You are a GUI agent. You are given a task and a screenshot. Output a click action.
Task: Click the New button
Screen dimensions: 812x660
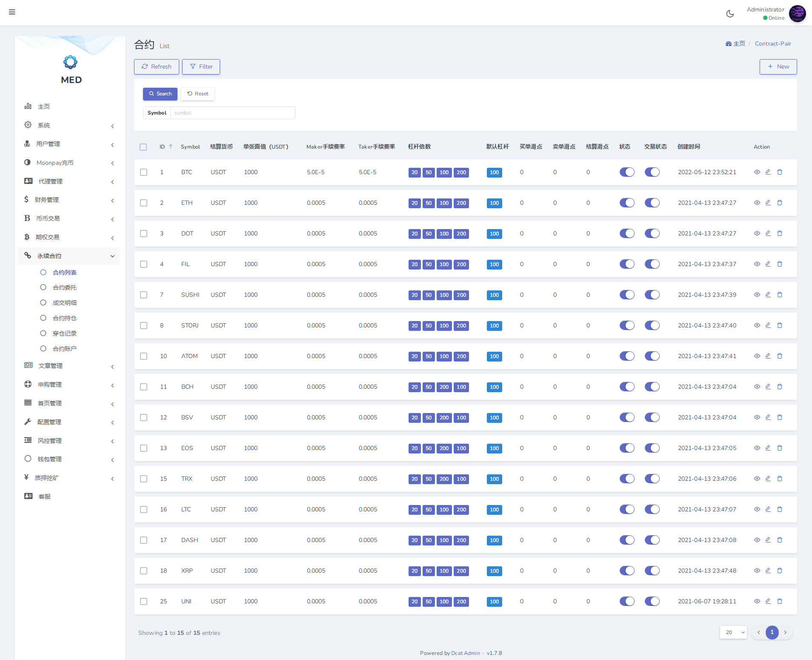[x=778, y=67]
